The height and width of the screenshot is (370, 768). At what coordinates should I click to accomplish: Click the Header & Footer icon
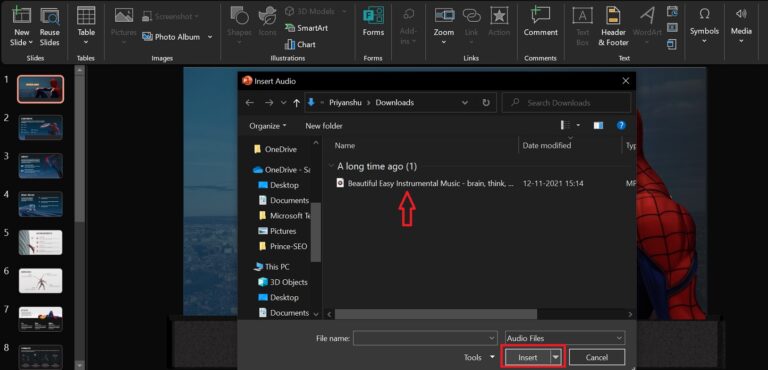click(x=613, y=26)
